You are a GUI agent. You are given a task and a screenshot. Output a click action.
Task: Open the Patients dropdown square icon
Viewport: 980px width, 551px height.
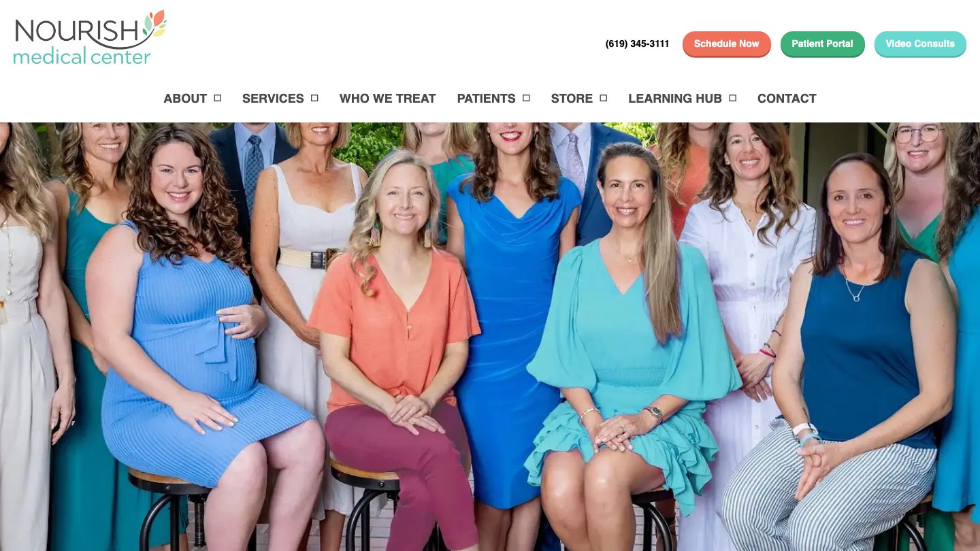pos(526,98)
